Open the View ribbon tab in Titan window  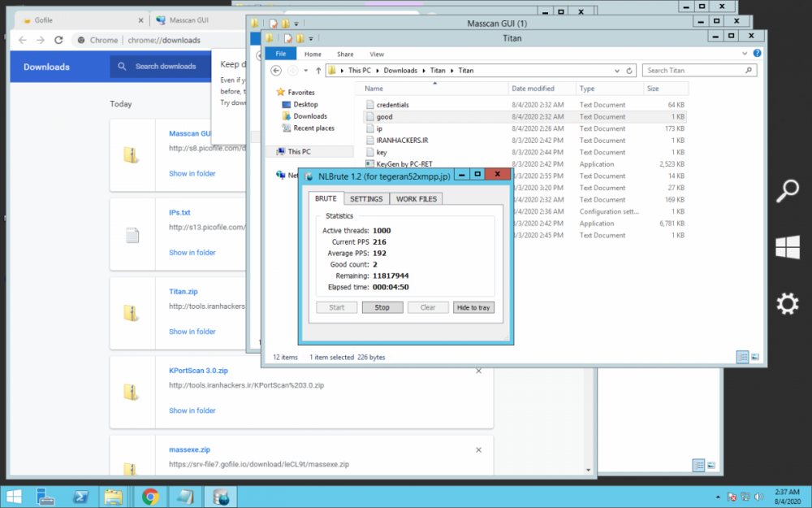[377, 54]
